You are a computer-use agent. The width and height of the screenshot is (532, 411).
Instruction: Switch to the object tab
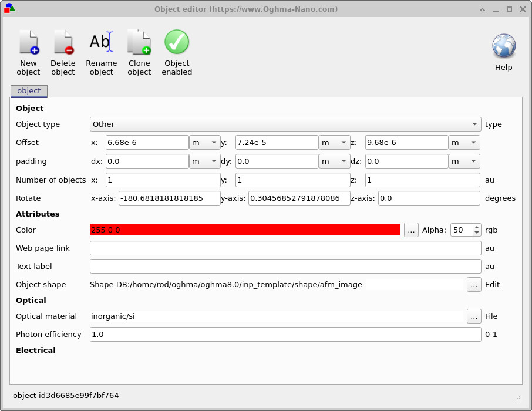tap(28, 91)
